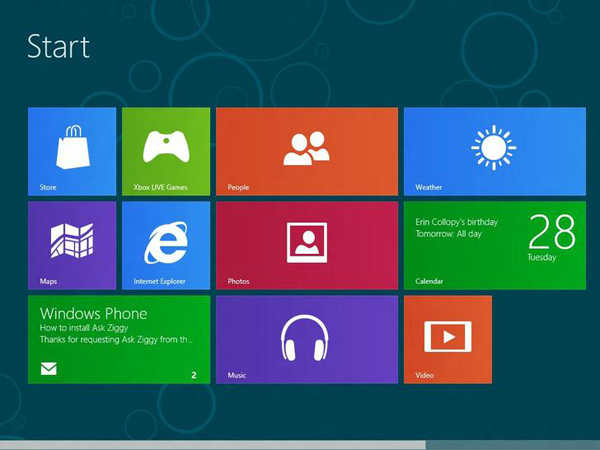Open the People tile
The width and height of the screenshot is (600, 450).
tap(307, 152)
